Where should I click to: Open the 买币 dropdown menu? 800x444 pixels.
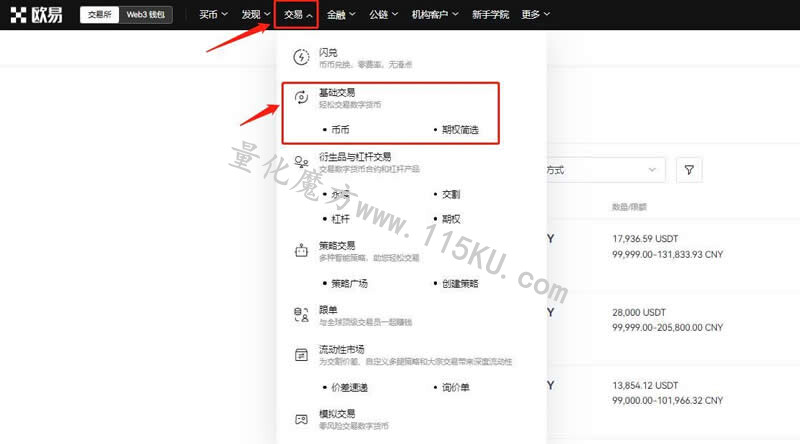pyautogui.click(x=213, y=15)
